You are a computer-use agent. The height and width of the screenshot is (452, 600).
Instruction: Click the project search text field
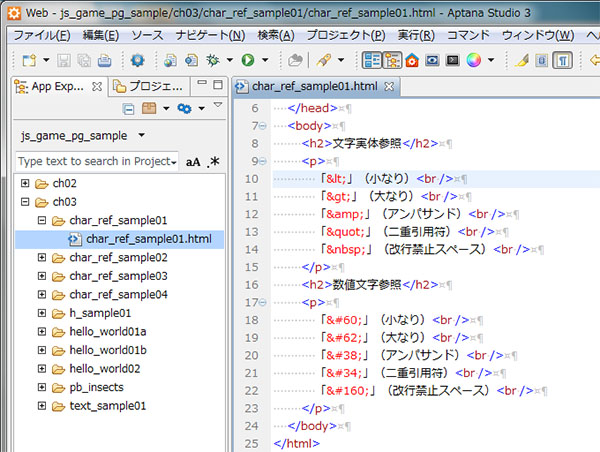(x=97, y=161)
